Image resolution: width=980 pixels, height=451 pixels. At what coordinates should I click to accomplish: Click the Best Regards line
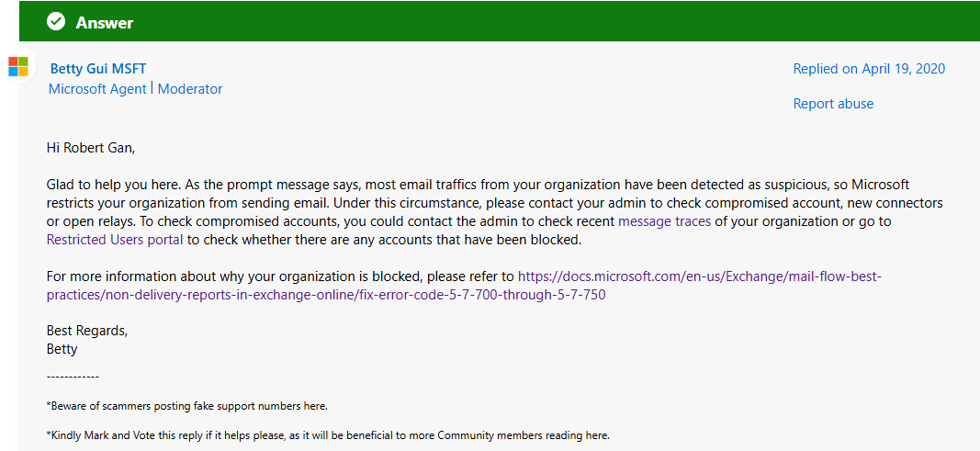click(87, 331)
